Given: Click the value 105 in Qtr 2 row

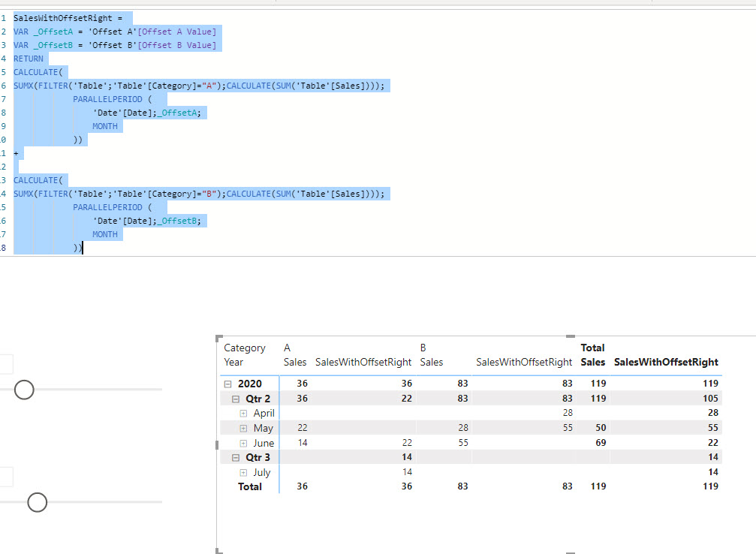Looking at the screenshot, I should click(710, 399).
